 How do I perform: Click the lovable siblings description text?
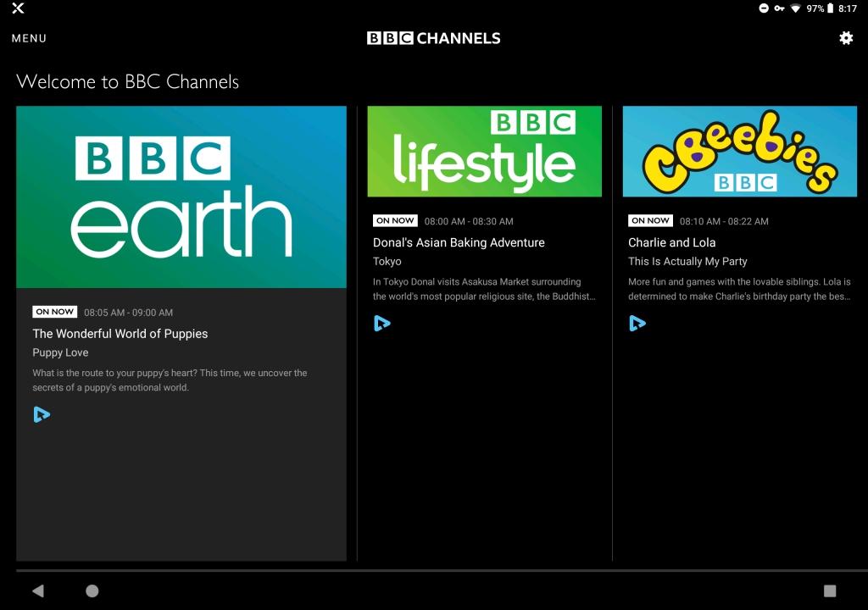pyautogui.click(x=739, y=289)
